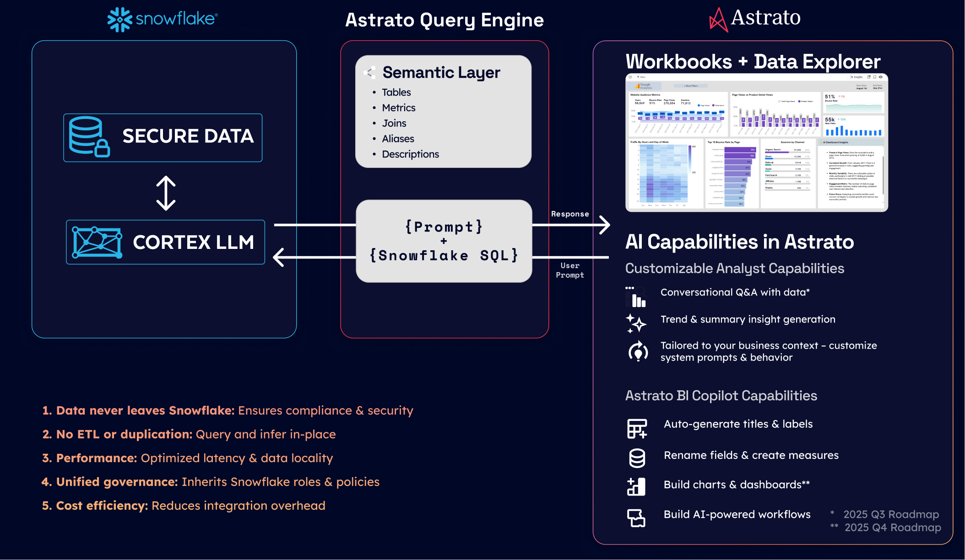Click the auto-generate titles table icon
Viewport: 965px width, 560px height.
pos(637,429)
